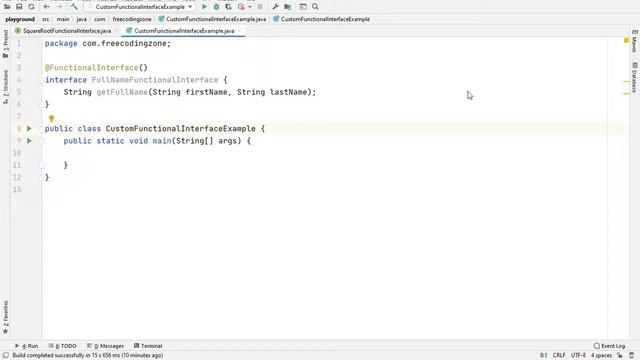The height and width of the screenshot is (360, 640).
Task: Click the rightmost status bar icon
Action: tap(632, 356)
